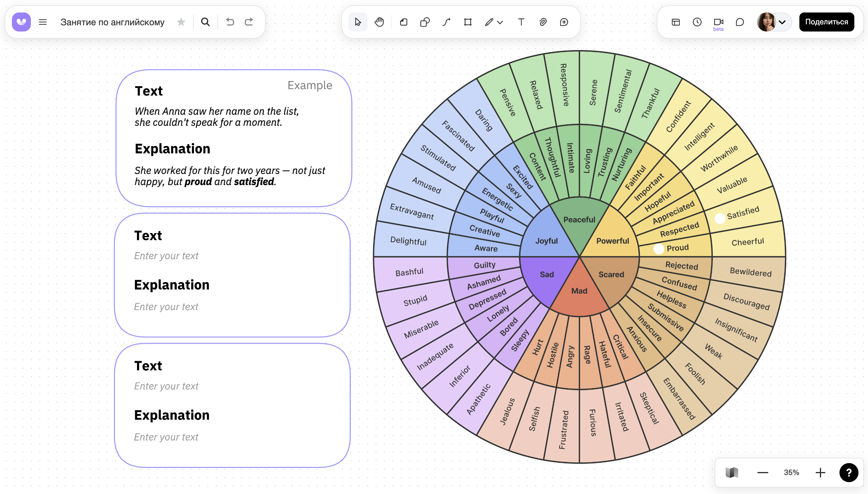
Task: Open the board templates panel
Action: point(676,22)
